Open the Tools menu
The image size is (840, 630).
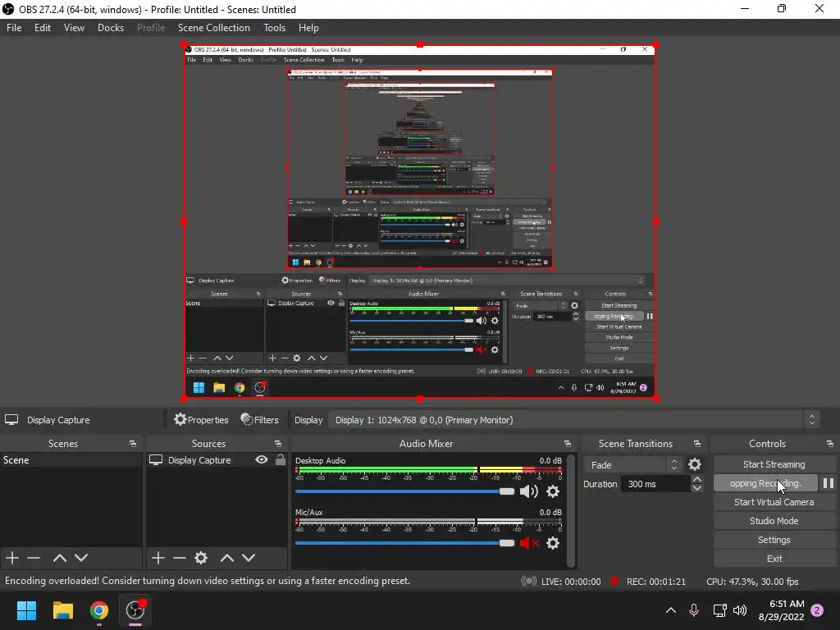point(274,28)
